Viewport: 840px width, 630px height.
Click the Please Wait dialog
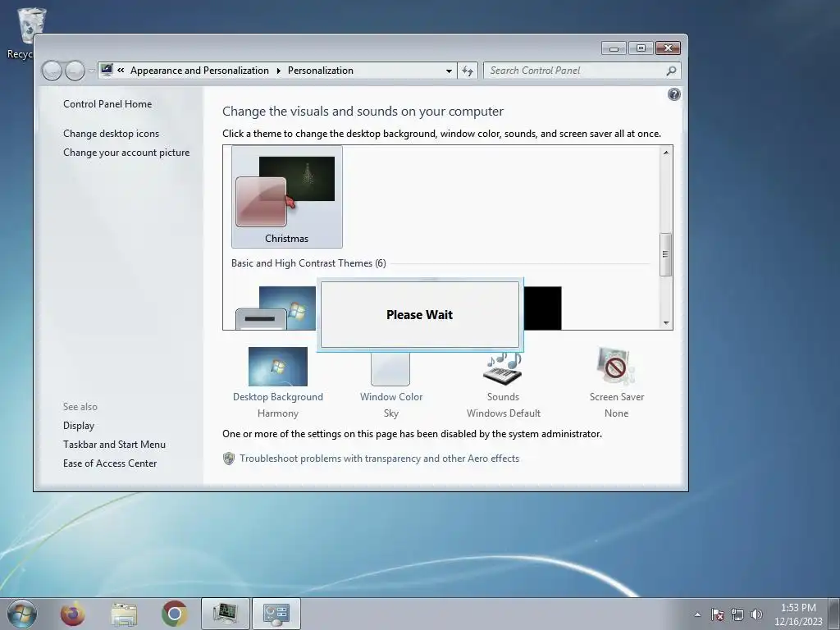click(419, 315)
